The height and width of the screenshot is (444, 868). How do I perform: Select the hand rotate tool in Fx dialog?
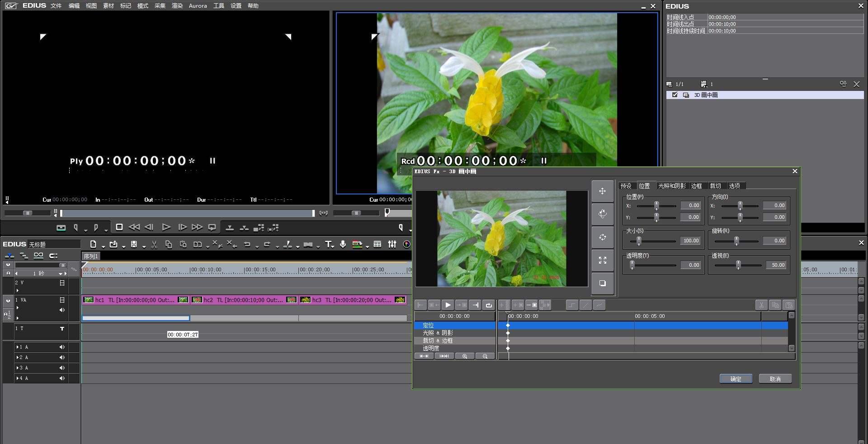(602, 214)
